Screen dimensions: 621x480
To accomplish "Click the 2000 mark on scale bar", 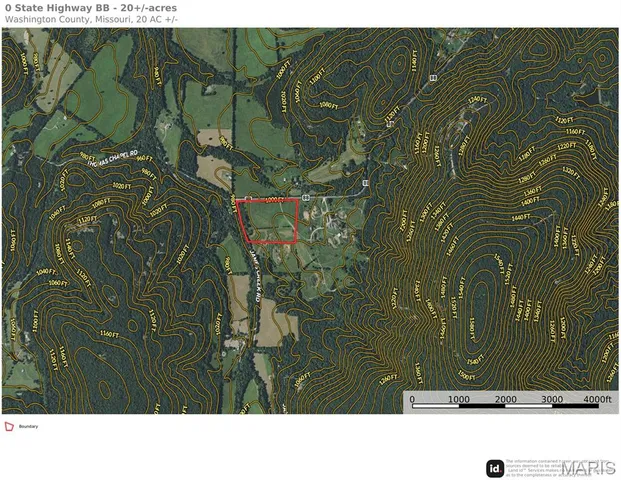I will (x=504, y=399).
